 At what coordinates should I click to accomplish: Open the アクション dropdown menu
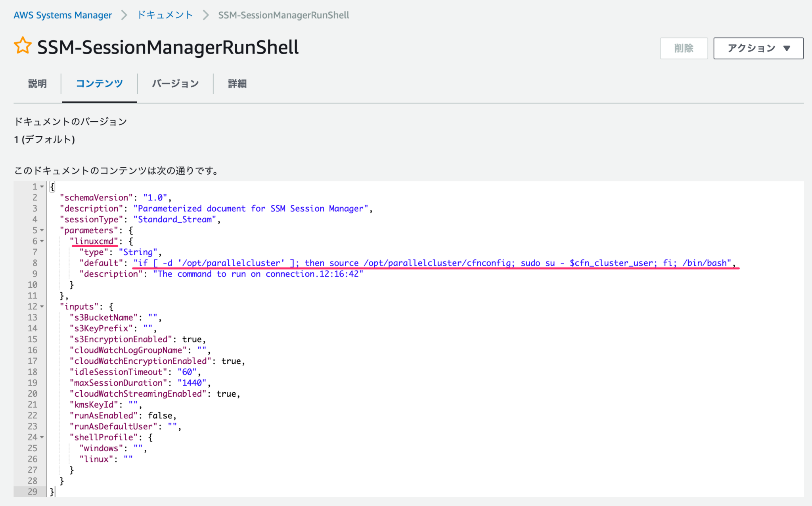(758, 48)
